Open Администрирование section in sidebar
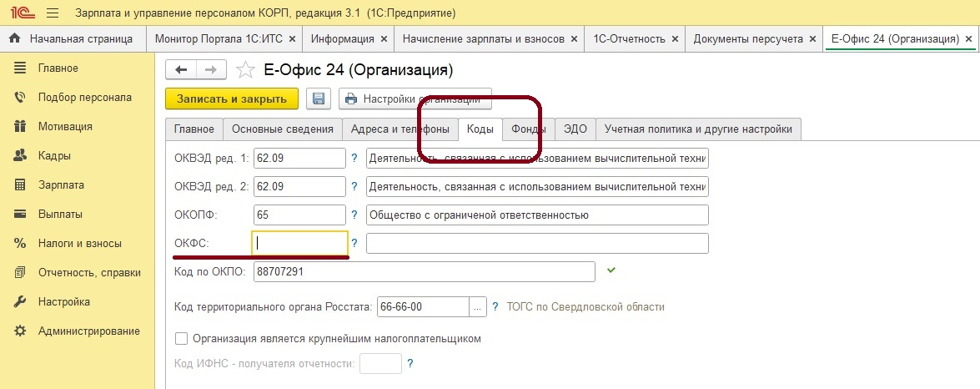Image resolution: width=980 pixels, height=389 pixels. 78,331
